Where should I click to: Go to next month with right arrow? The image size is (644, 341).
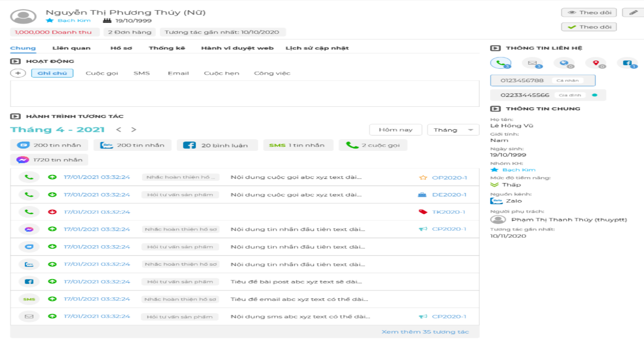133,130
